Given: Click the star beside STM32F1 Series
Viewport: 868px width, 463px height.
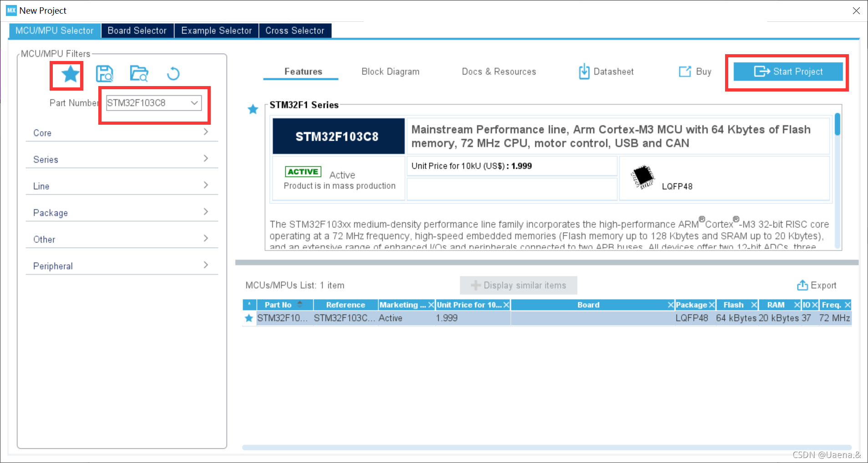Looking at the screenshot, I should 253,109.
